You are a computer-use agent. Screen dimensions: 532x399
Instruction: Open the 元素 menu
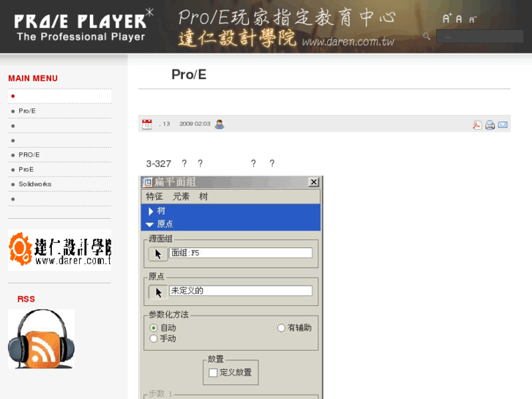pos(181,196)
